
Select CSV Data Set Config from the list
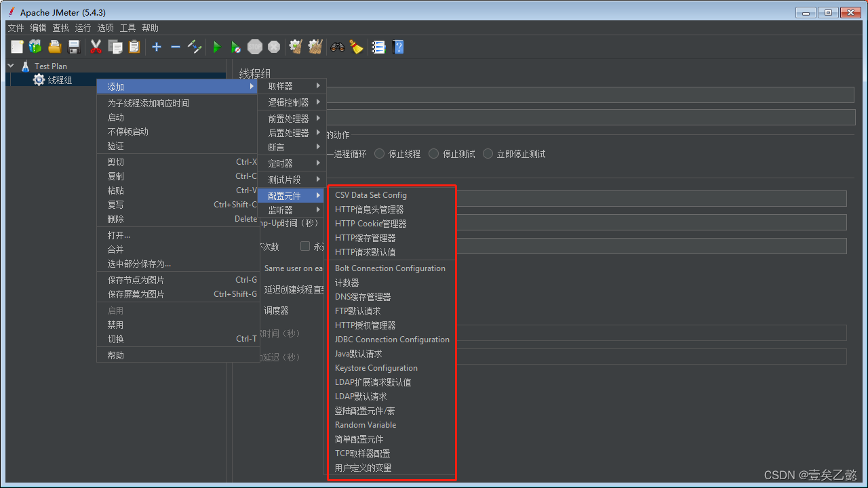click(x=370, y=195)
